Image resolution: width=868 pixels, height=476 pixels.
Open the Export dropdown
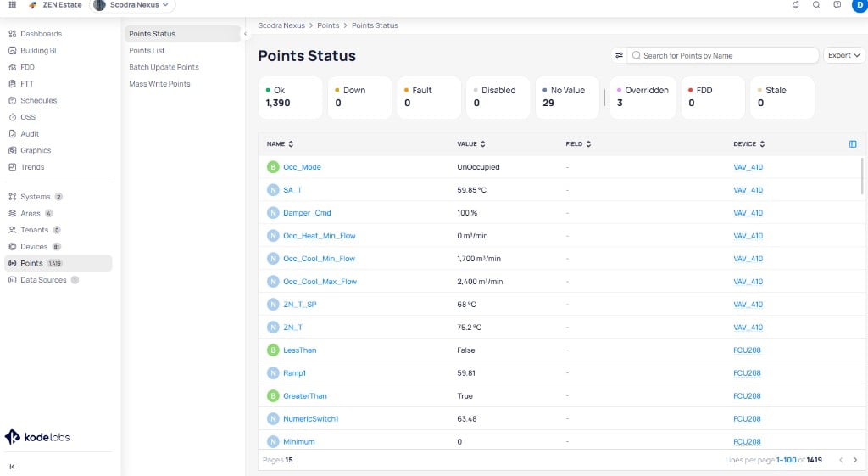tap(844, 55)
